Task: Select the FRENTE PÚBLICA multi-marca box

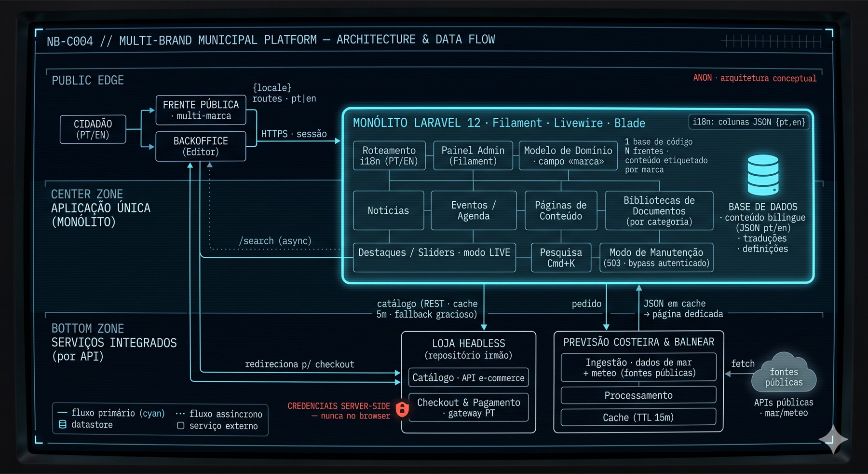Action: (x=201, y=110)
